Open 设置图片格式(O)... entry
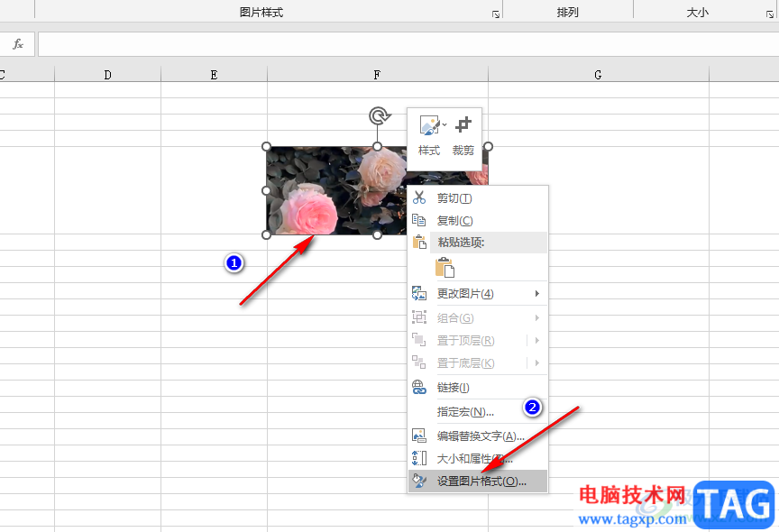 coord(477,482)
